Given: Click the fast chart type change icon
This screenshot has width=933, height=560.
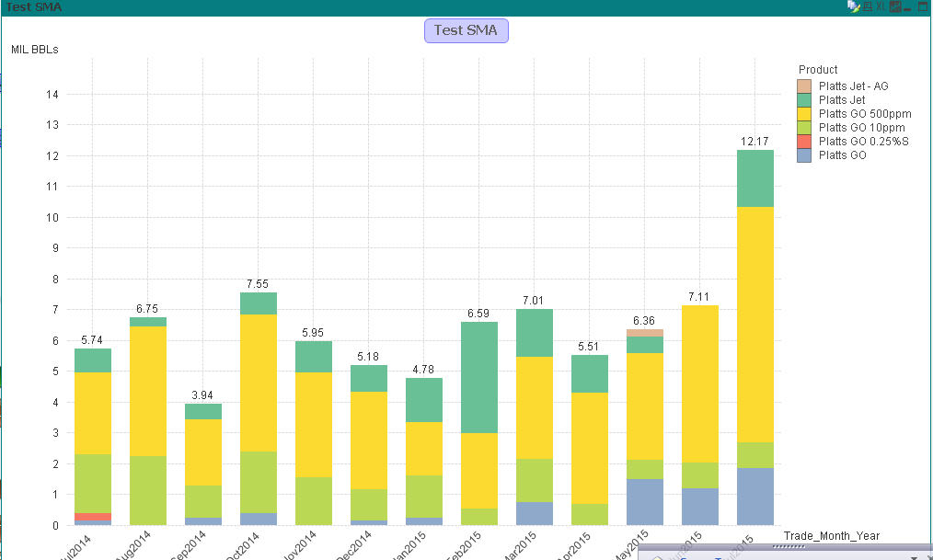Looking at the screenshot, I should tap(895, 6).
